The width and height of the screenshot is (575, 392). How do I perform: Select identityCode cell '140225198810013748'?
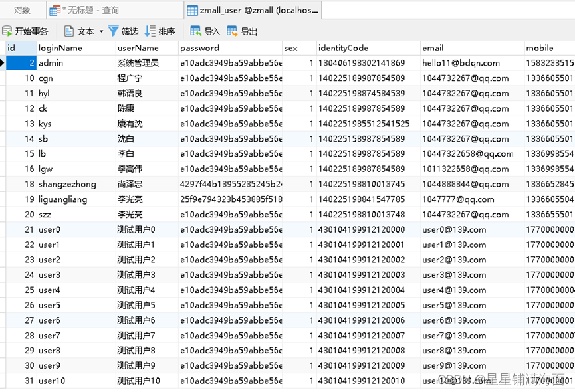pos(368,215)
